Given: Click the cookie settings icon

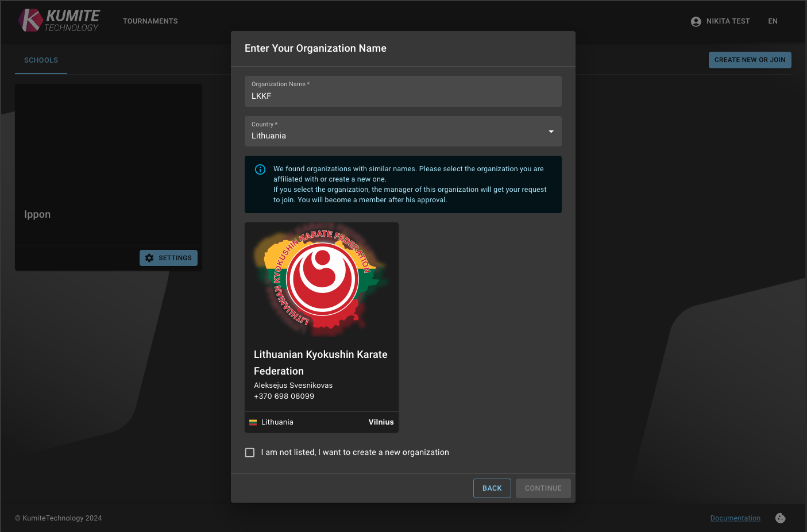Looking at the screenshot, I should (x=780, y=518).
